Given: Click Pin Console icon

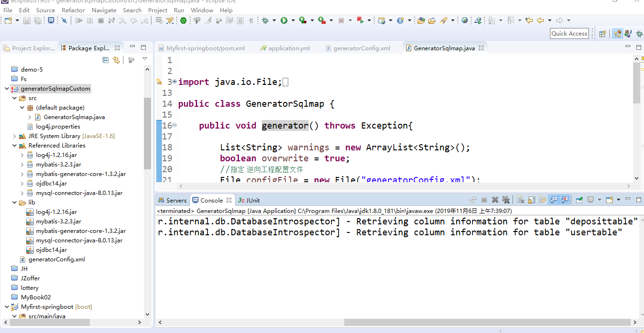Looking at the screenshot, I should tap(579, 200).
